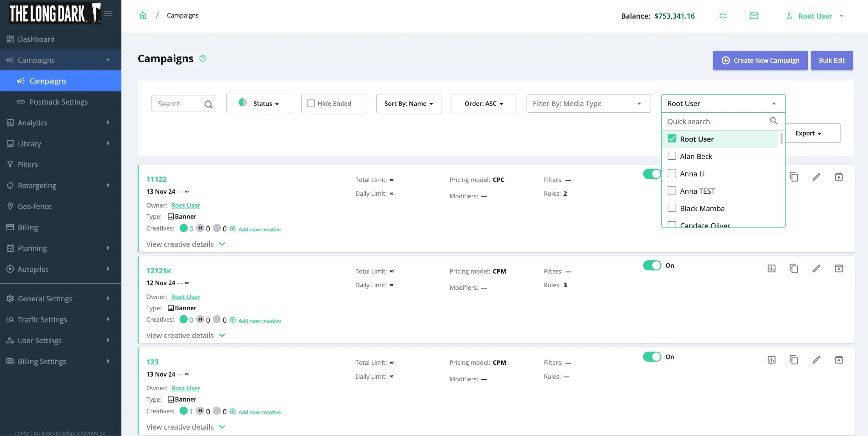Check Alan Beck in the owner list

672,156
